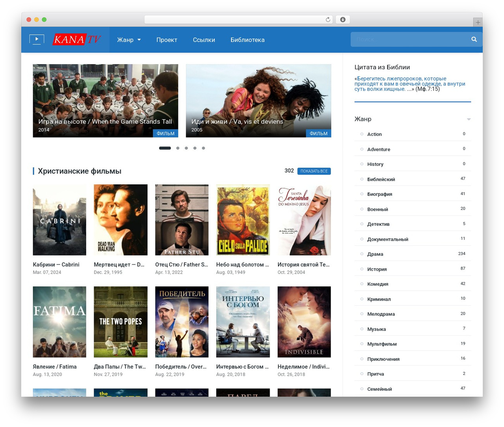Screen dimensions: 504x427
Task: Open the Bible quote link about лжепророков
Action: point(410,84)
